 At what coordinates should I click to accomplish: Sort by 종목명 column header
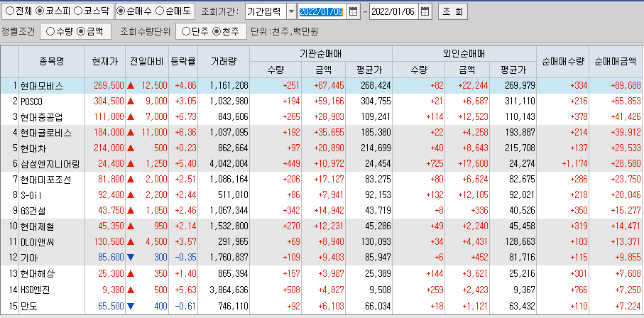click(52, 62)
